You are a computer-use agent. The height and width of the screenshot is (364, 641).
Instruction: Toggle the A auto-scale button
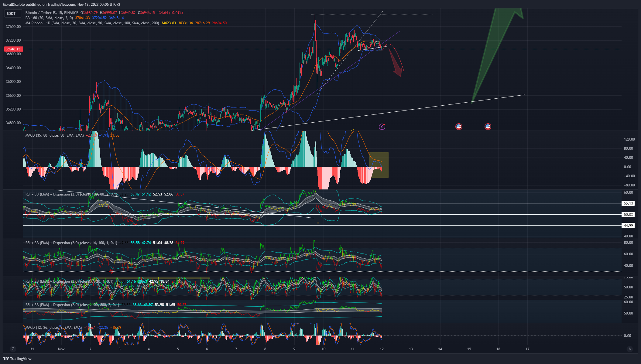point(630,349)
